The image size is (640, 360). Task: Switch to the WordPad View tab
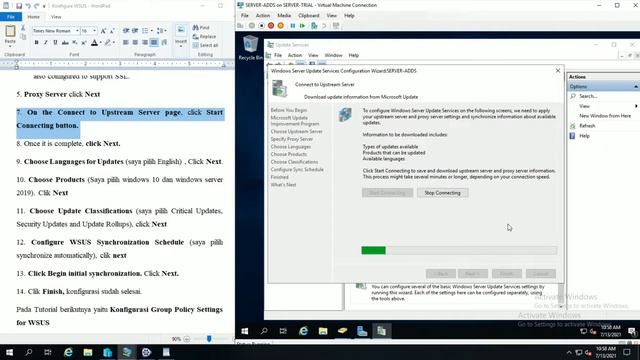coord(56,17)
